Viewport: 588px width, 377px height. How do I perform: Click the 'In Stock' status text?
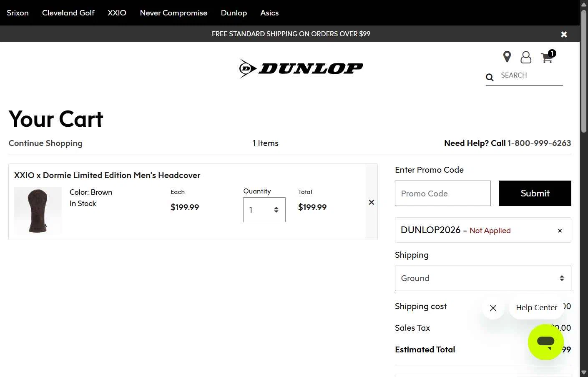(x=83, y=204)
